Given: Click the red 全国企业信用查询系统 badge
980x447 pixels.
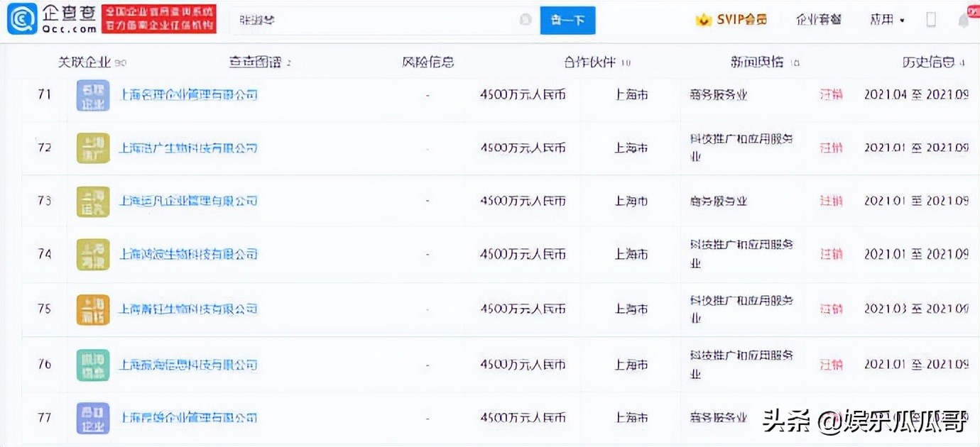Looking at the screenshot, I should coord(160,18).
